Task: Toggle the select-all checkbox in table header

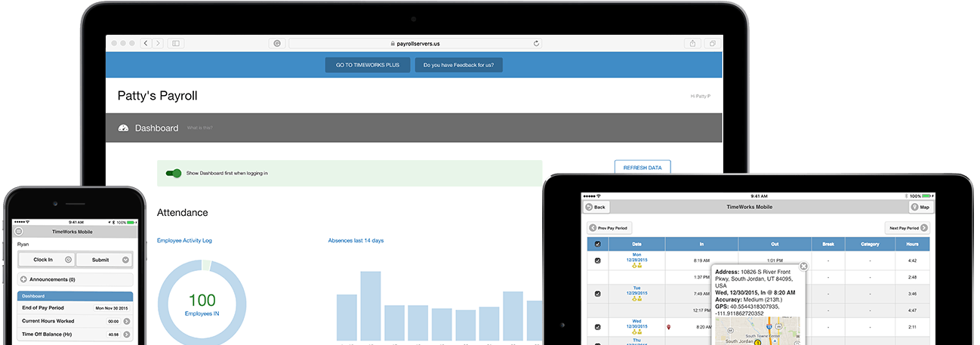Action: tap(598, 244)
